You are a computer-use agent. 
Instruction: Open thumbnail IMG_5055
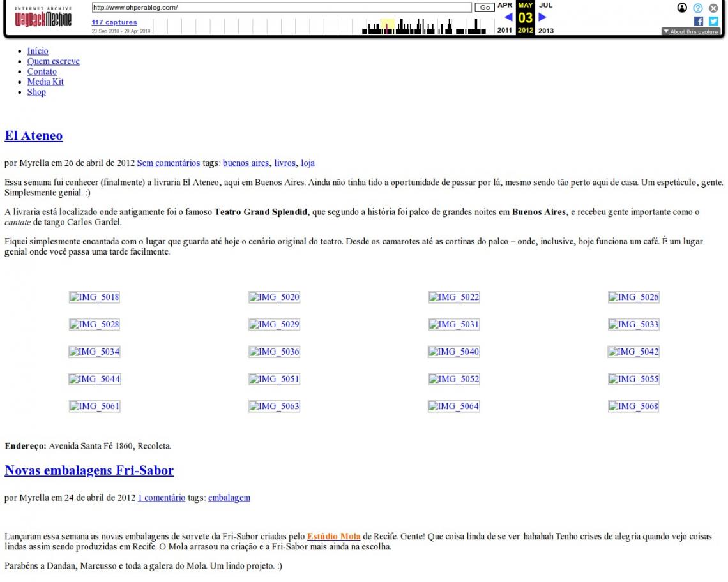click(633, 379)
